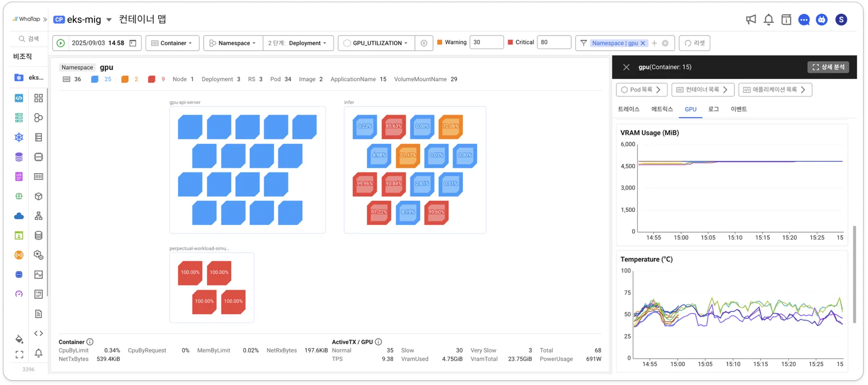868x385 pixels.
Task: Open the info window icon in header
Action: [786, 19]
